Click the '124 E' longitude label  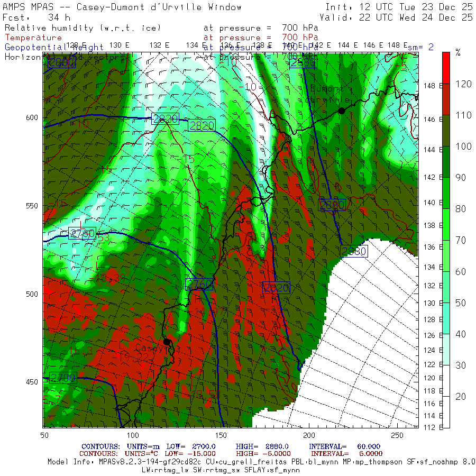click(433, 350)
